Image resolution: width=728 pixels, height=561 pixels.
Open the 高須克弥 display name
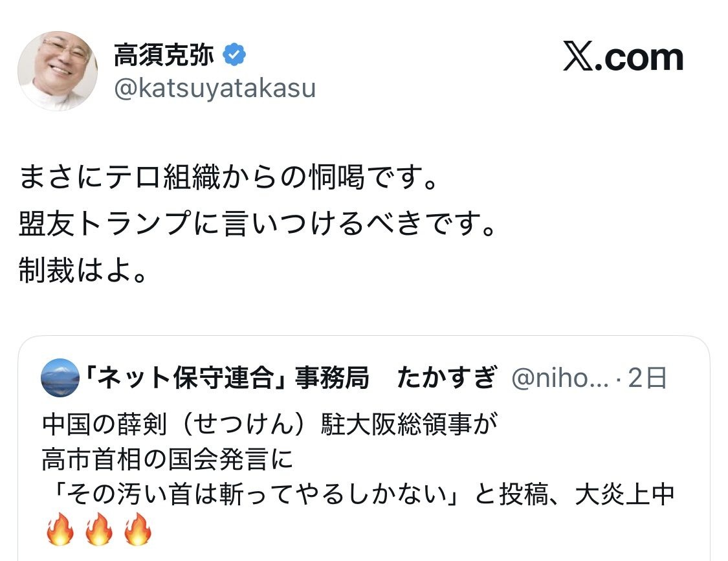coord(164,56)
